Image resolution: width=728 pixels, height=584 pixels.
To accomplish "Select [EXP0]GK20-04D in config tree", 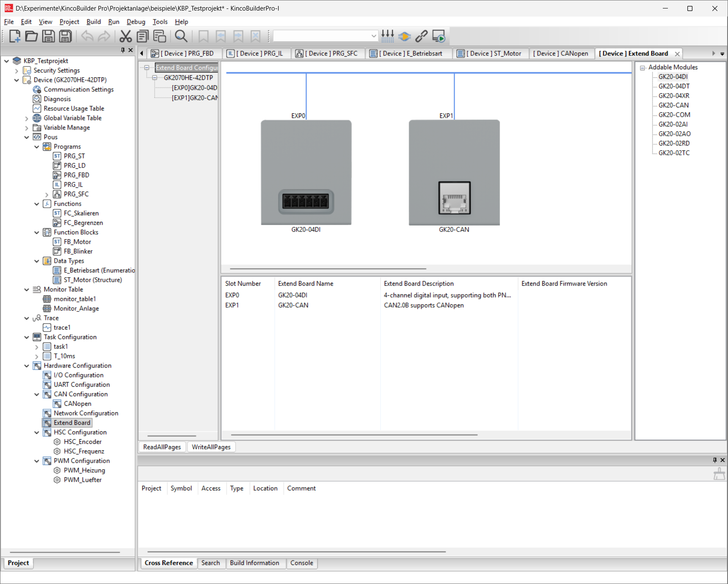I will pyautogui.click(x=194, y=88).
